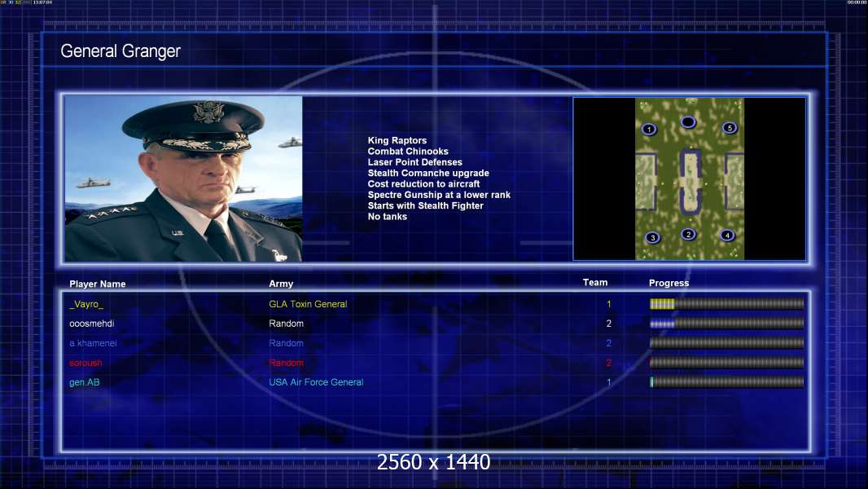Click gen.AB's team number 1
Image resolution: width=868 pixels, height=489 pixels.
tap(609, 382)
